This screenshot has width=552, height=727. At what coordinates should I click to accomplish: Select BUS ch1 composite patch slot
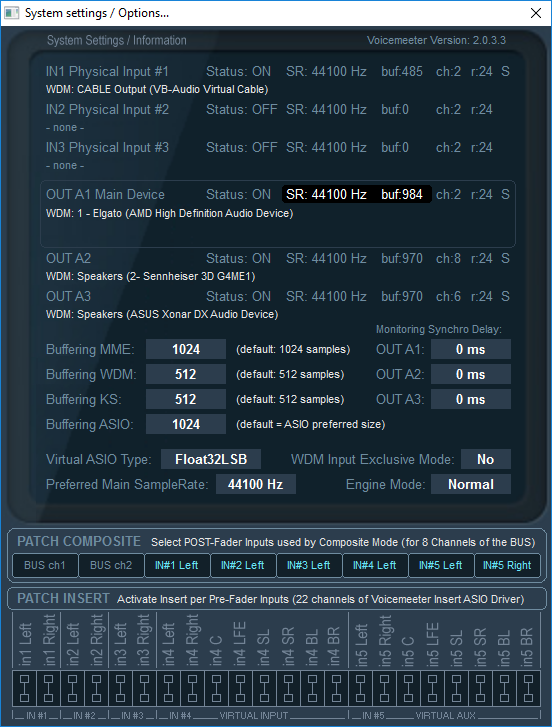coord(45,565)
